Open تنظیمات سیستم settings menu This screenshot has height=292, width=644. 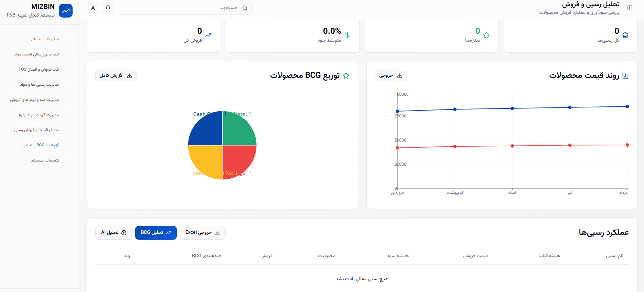45,160
